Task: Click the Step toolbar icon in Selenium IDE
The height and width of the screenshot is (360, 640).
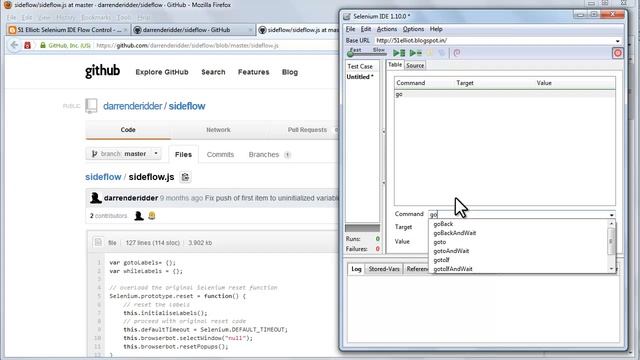Action: pyautogui.click(x=442, y=53)
